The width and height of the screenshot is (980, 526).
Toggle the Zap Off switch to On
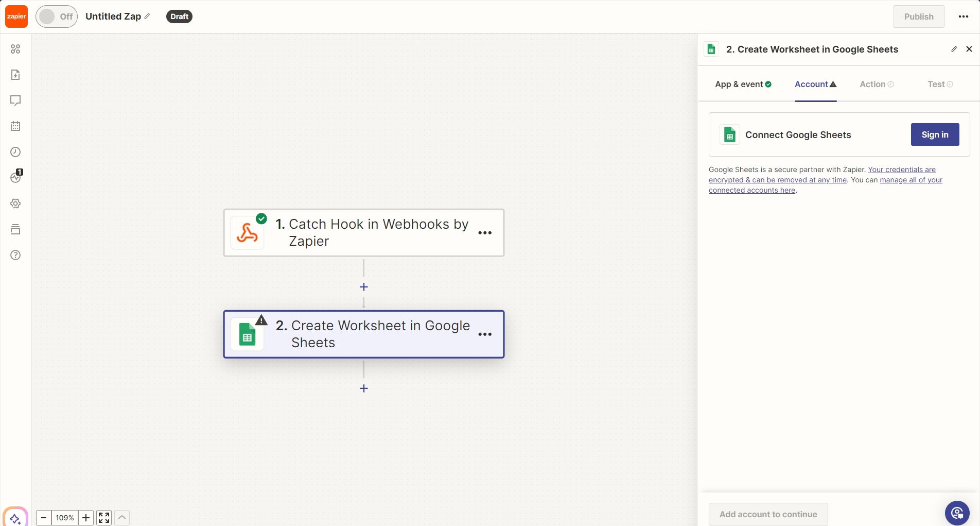[x=56, y=16]
